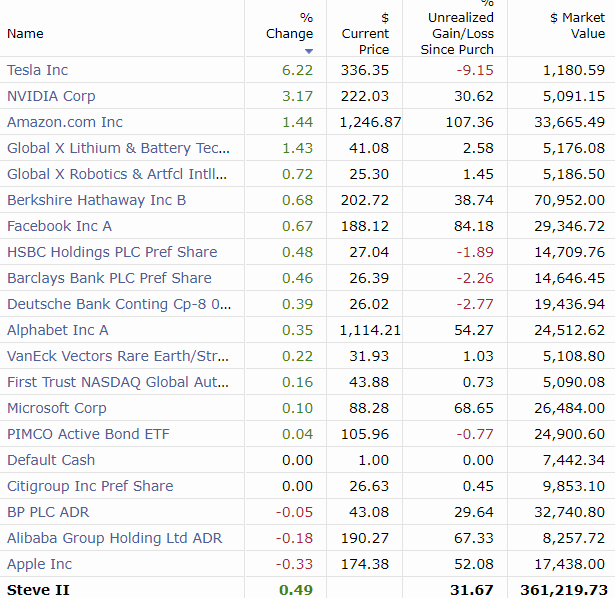Select Amazon's 1,246.87 current price
This screenshot has height=598, width=615.
[x=370, y=122]
